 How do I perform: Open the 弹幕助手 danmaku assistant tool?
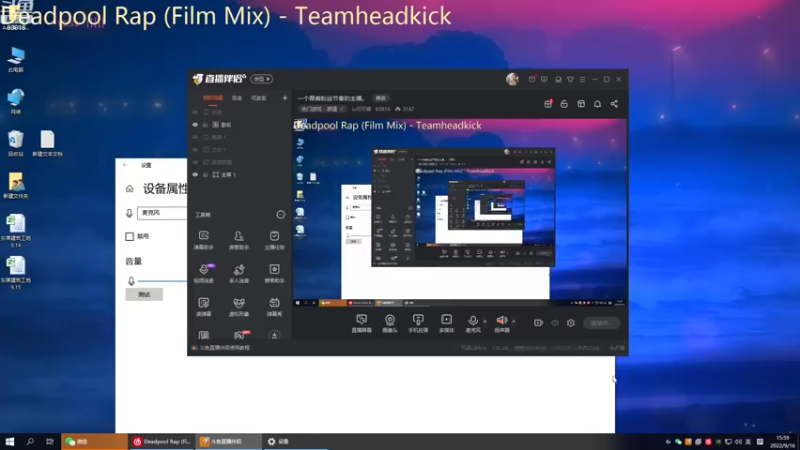pyautogui.click(x=204, y=240)
